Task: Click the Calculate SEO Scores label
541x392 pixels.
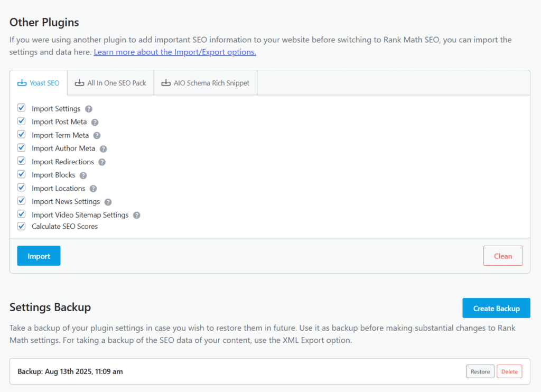Action: 65,227
